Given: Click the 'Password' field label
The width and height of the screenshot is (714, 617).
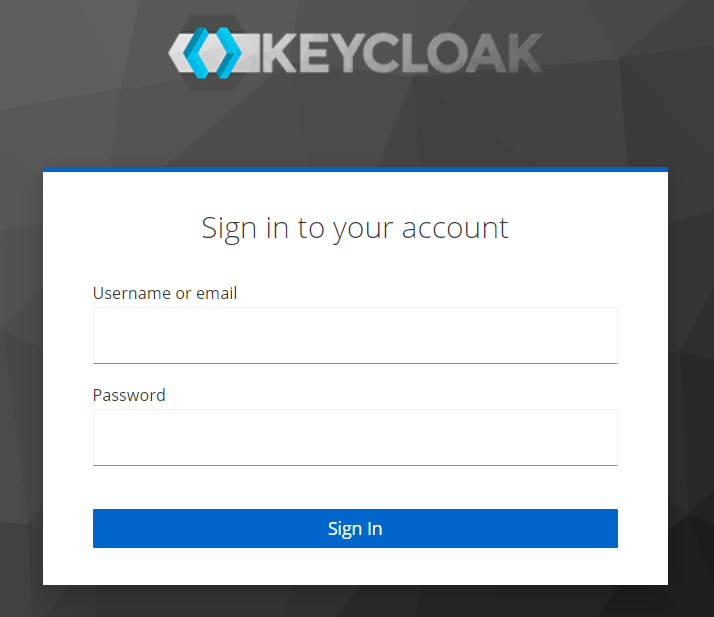Looking at the screenshot, I should 129,395.
